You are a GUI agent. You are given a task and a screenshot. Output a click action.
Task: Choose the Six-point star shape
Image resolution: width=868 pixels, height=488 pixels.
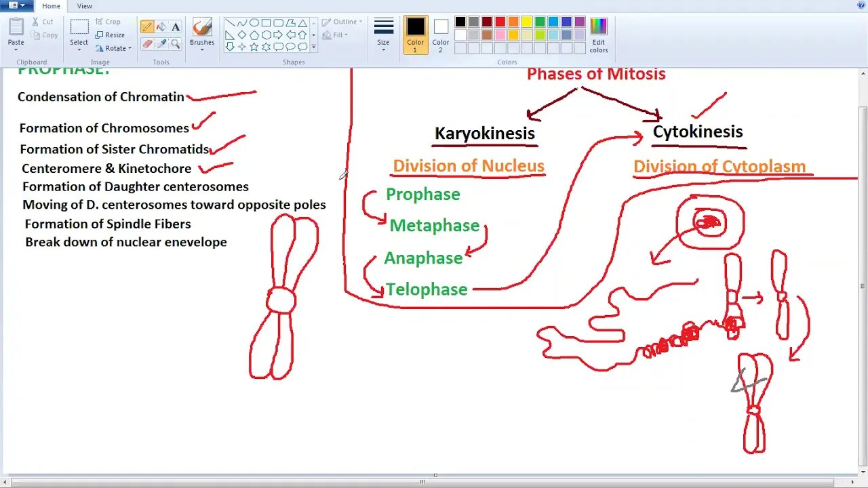267,47
